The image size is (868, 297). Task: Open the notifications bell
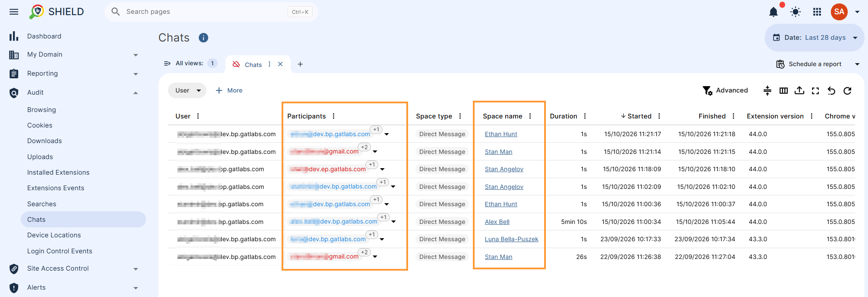click(773, 12)
